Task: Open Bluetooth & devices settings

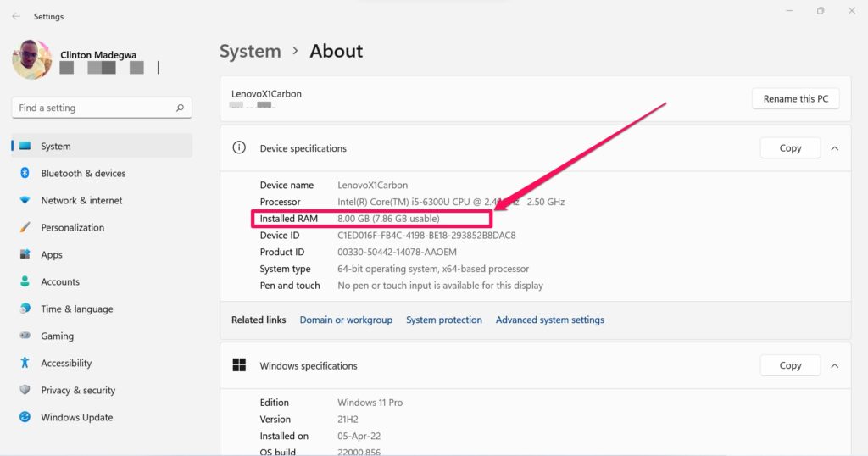Action: 102,173
